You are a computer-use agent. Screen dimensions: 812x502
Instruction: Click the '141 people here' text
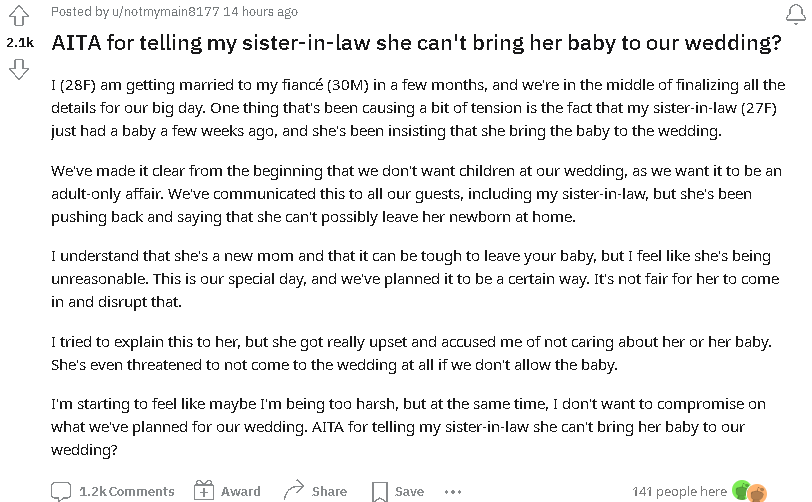[679, 491]
